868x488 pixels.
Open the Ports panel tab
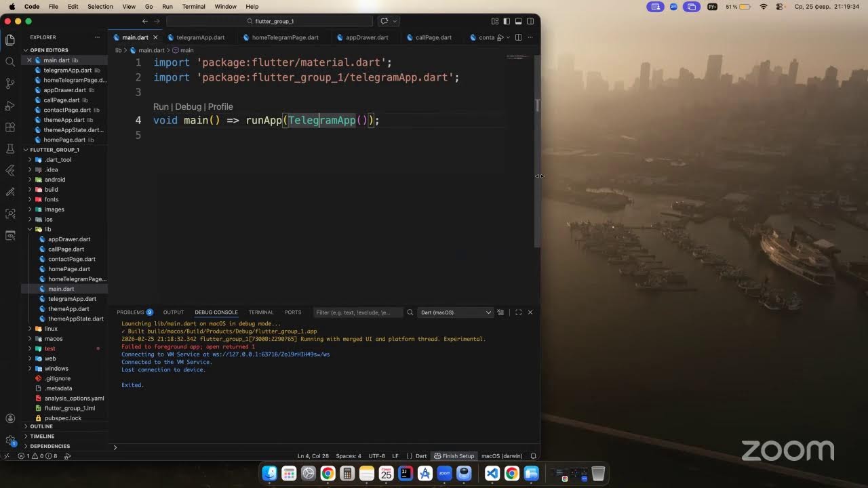[293, 312]
